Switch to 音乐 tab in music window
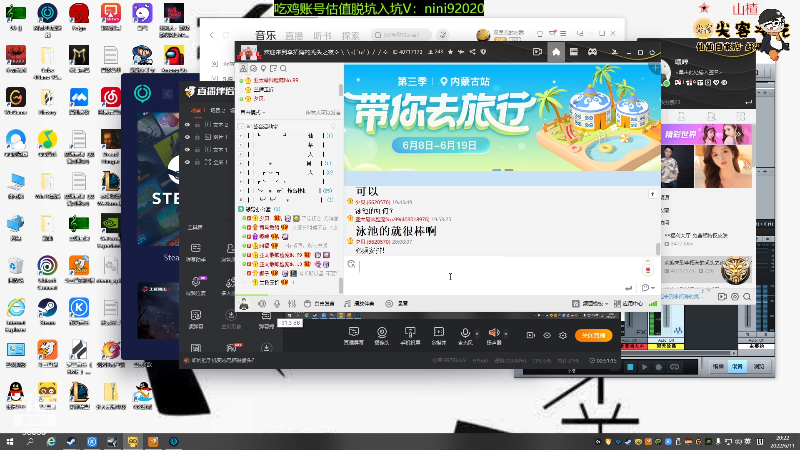Viewport: 800px width, 450px height. (265, 35)
